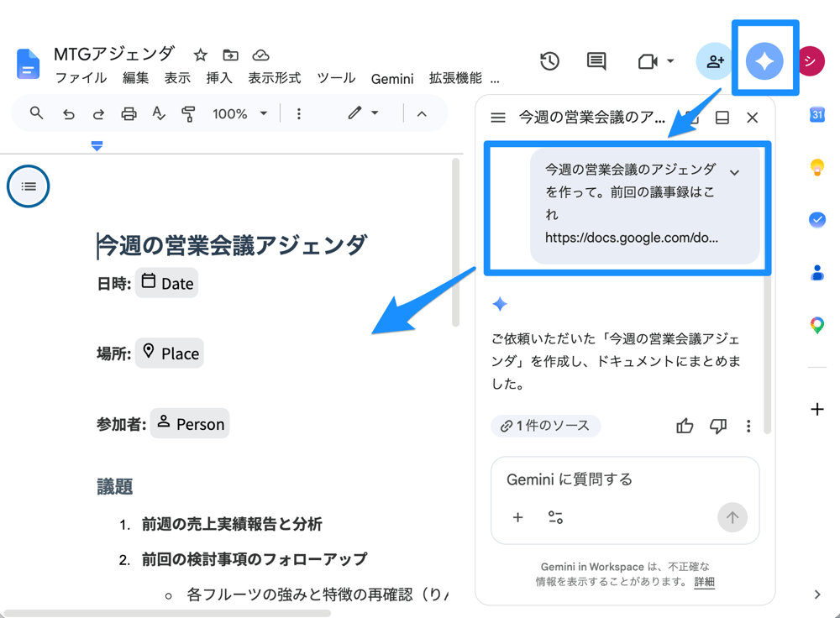Give thumbs down to Gemini response
This screenshot has height=618, width=840.
718,427
